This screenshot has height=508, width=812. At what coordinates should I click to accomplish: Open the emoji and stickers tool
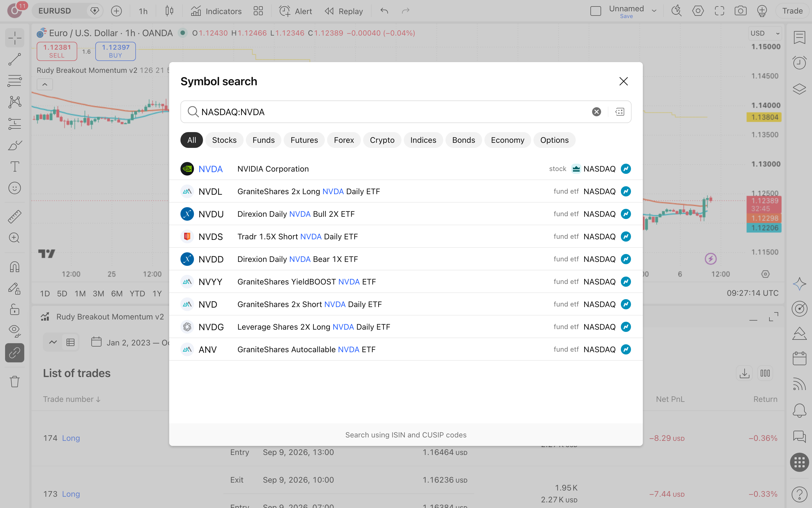coord(14,188)
